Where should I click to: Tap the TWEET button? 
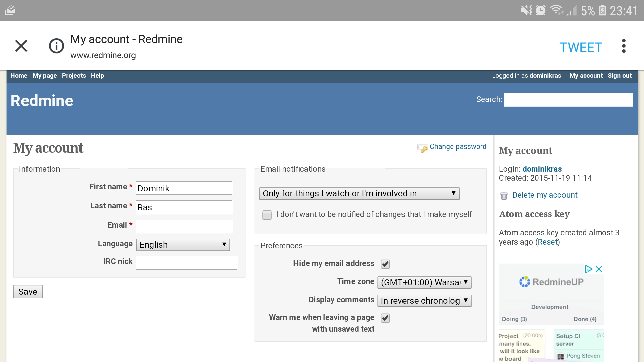581,47
